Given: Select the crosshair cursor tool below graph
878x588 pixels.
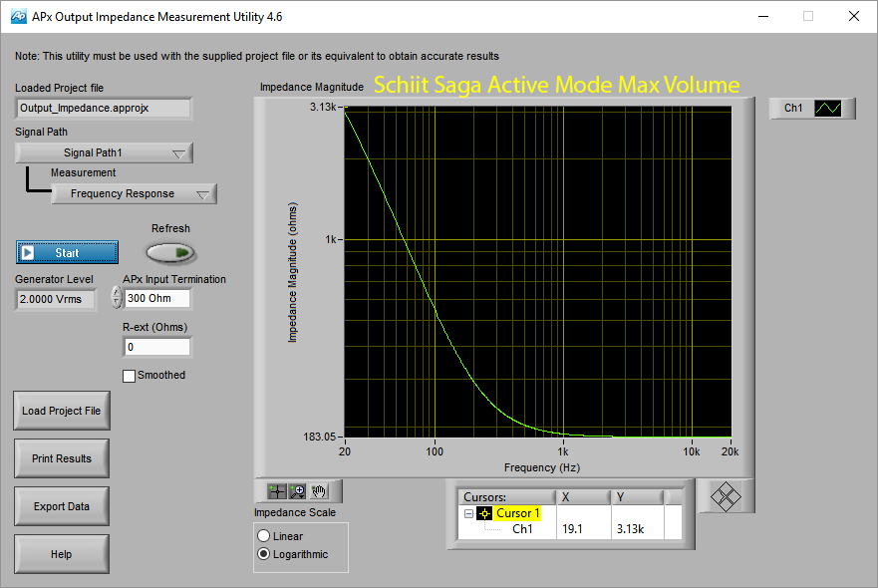Looking at the screenshot, I should 277,491.
